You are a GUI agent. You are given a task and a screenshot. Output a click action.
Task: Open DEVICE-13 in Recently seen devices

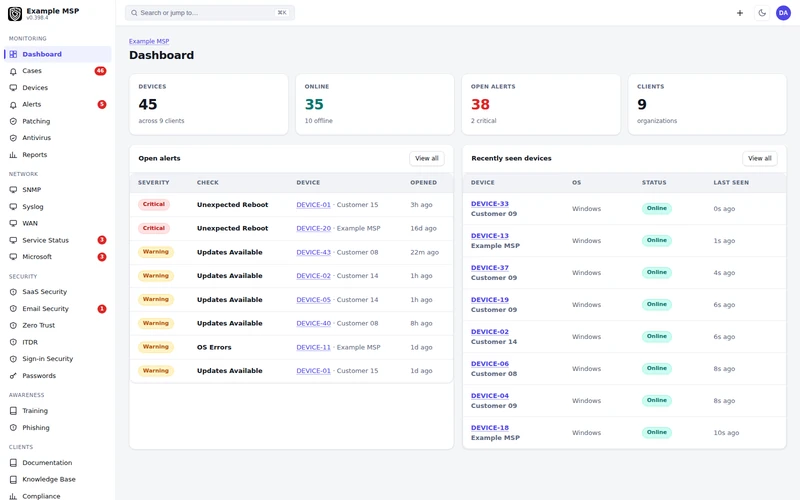pos(490,236)
